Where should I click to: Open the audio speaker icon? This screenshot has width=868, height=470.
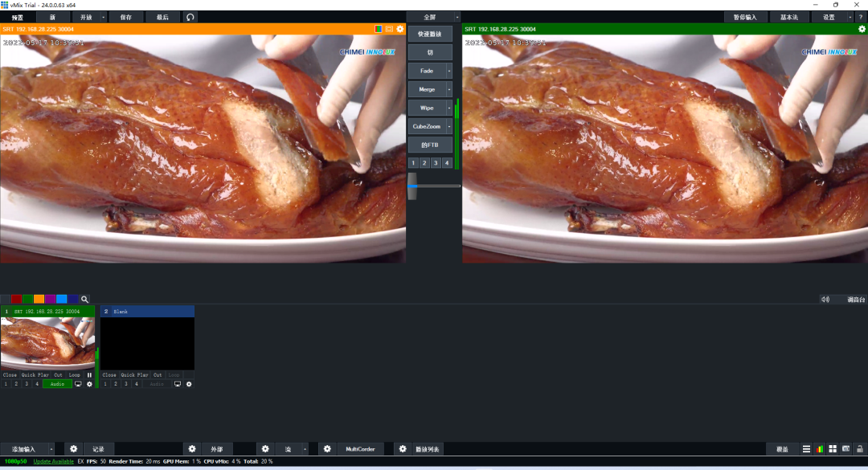(x=825, y=300)
